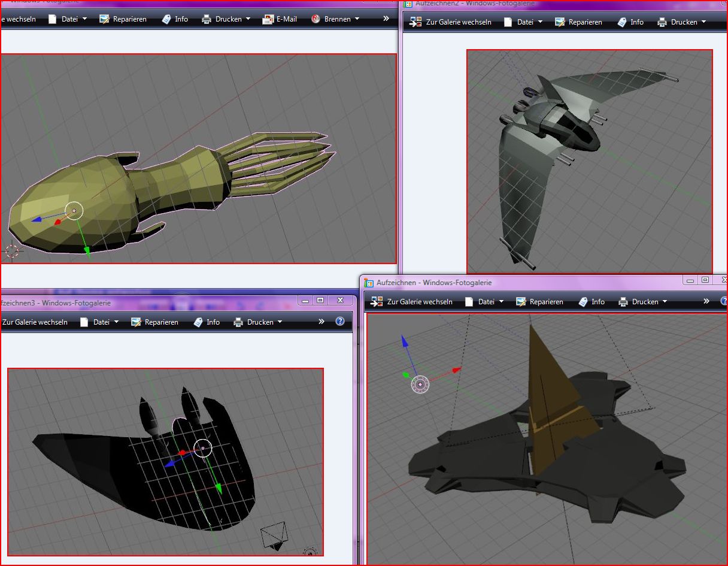
Task: Open Info pane in Aufzeichnen3 window
Action: 206,322
